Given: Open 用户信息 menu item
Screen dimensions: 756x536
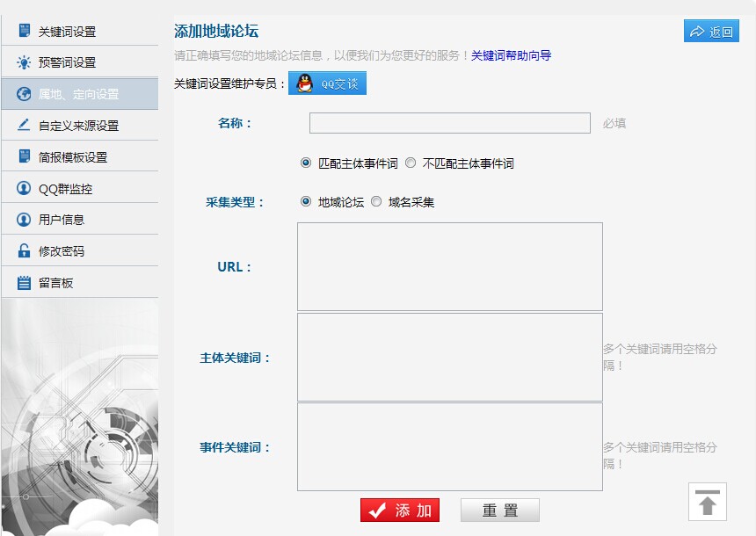Looking at the screenshot, I should (x=62, y=220).
